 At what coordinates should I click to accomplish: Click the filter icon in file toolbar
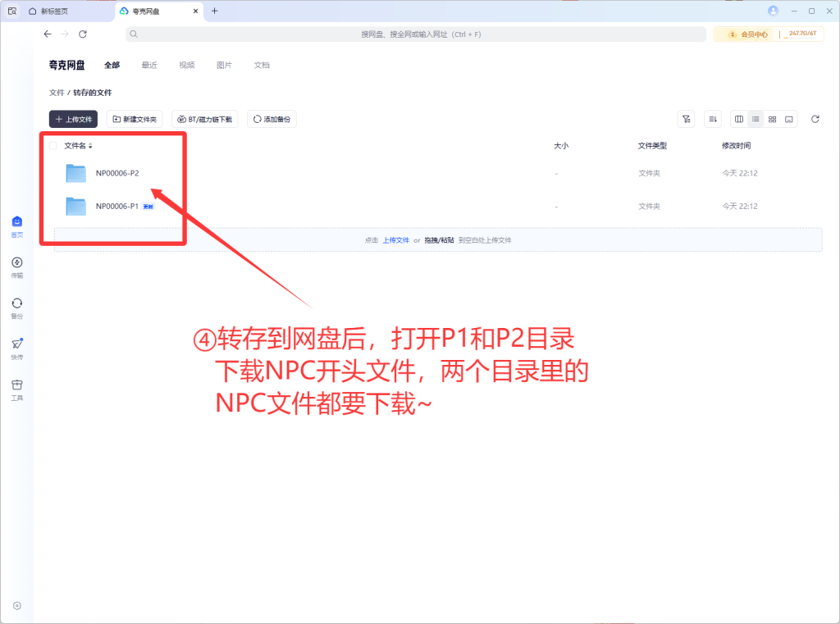(x=687, y=119)
